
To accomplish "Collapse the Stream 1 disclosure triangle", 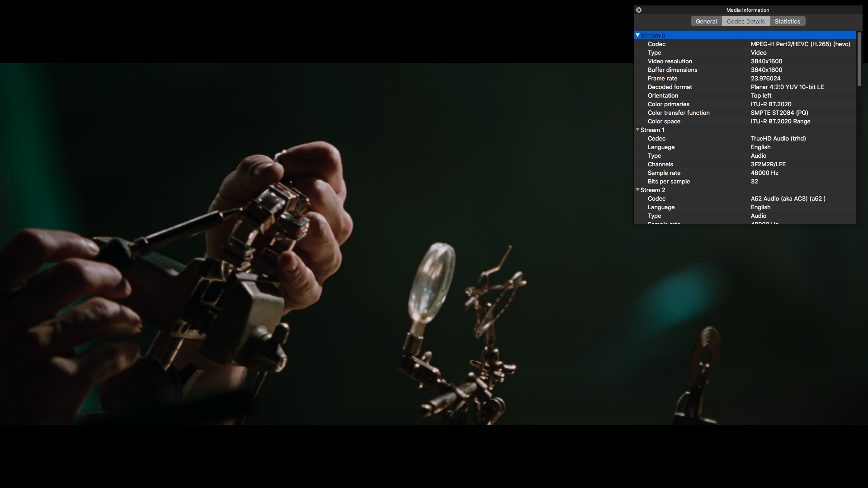I will [x=637, y=130].
